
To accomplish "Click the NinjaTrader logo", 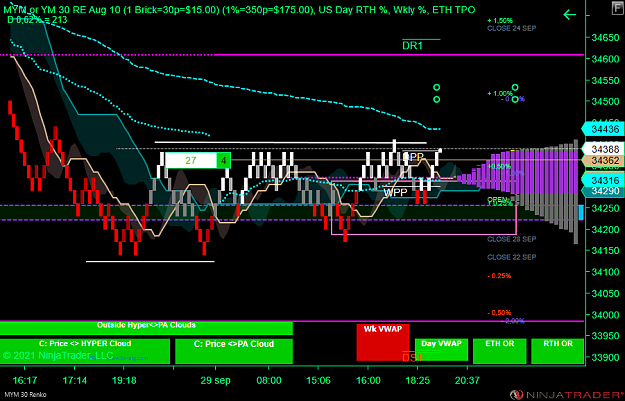I will [x=568, y=395].
